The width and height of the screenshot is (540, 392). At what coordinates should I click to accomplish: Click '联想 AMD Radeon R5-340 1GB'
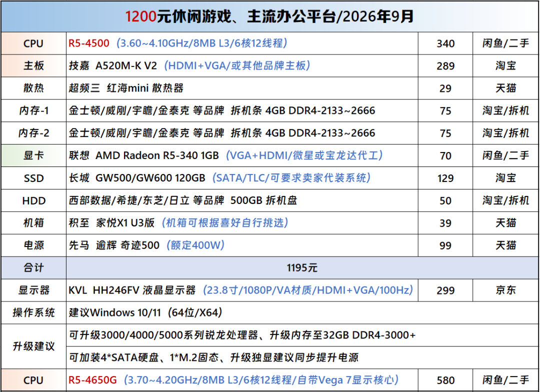coord(143,155)
